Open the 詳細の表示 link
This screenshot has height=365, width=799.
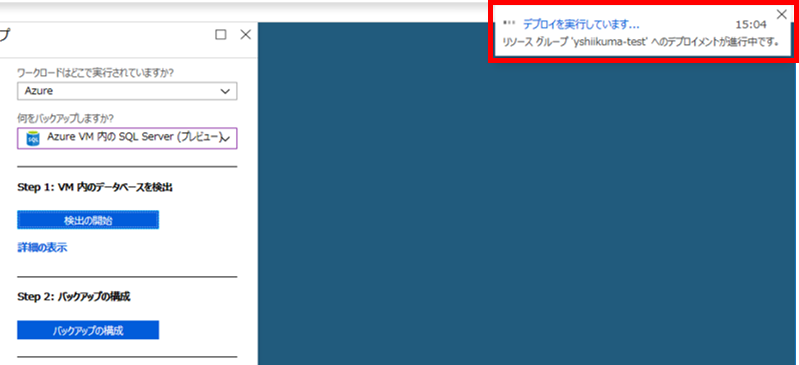[42, 248]
